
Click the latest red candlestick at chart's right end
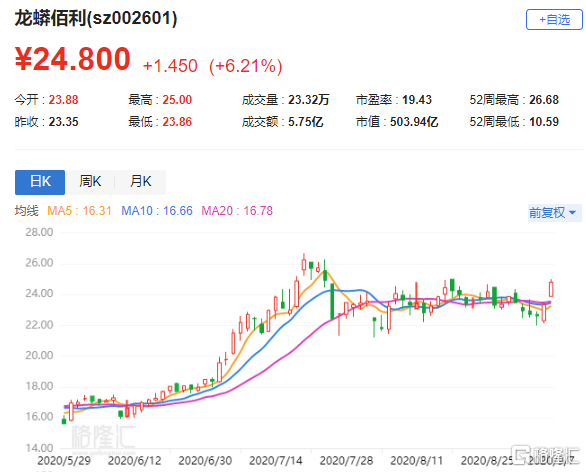pos(551,289)
